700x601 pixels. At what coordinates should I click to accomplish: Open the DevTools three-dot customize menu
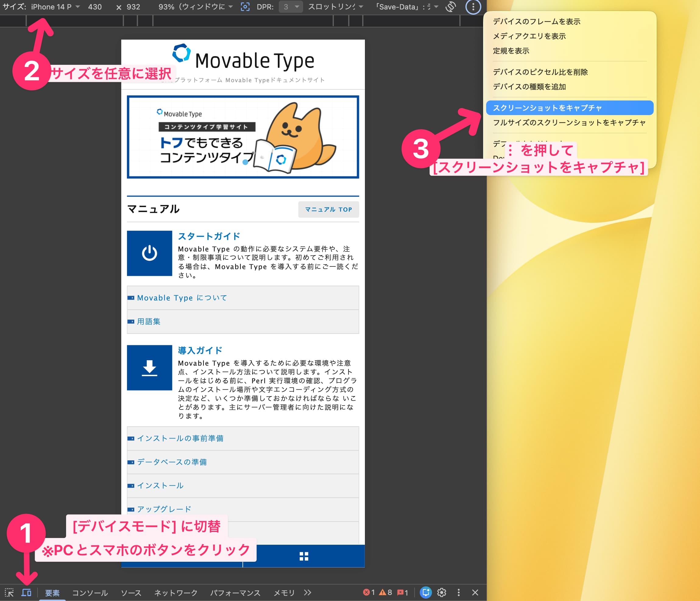pos(458,592)
